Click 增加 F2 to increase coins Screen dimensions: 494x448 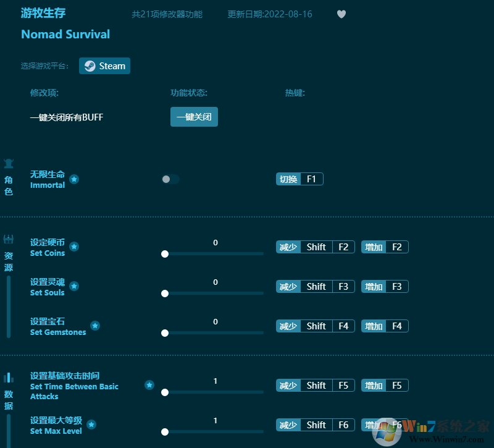point(384,247)
